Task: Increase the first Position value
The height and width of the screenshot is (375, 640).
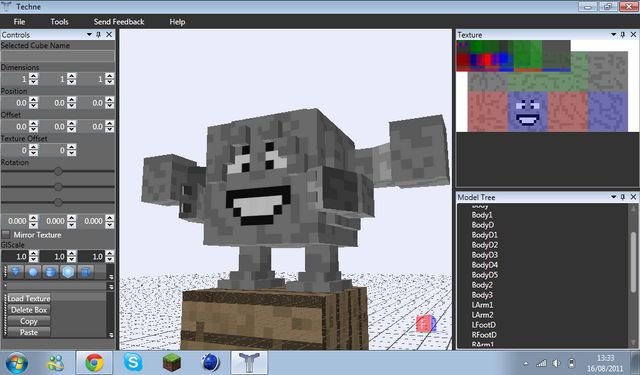Action: (x=33, y=100)
